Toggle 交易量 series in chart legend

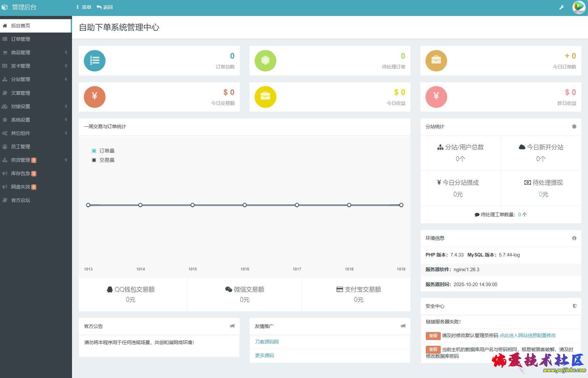pos(103,160)
